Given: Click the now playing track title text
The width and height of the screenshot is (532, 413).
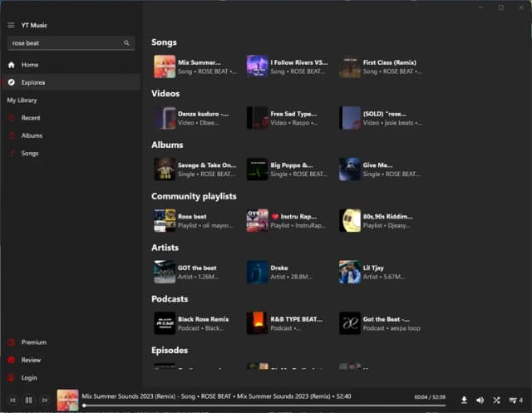Looking at the screenshot, I should tap(216, 396).
